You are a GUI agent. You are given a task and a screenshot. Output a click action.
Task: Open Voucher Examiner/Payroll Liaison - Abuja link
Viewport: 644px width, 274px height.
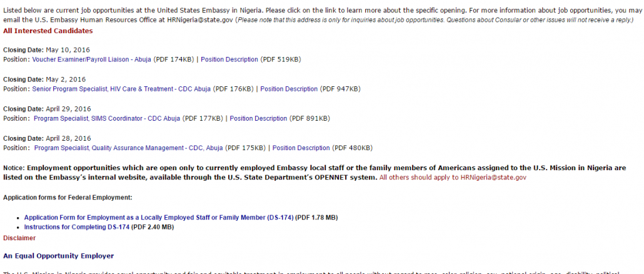91,59
